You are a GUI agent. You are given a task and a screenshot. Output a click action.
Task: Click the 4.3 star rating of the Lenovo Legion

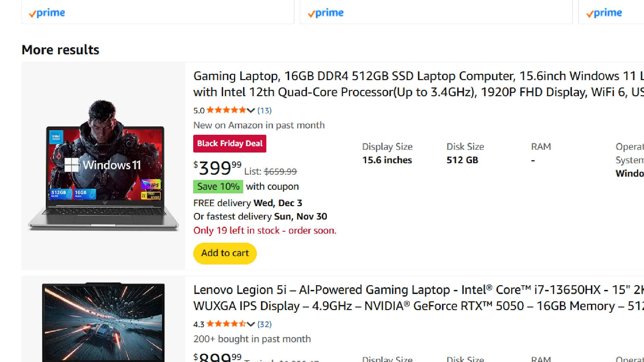(x=227, y=324)
